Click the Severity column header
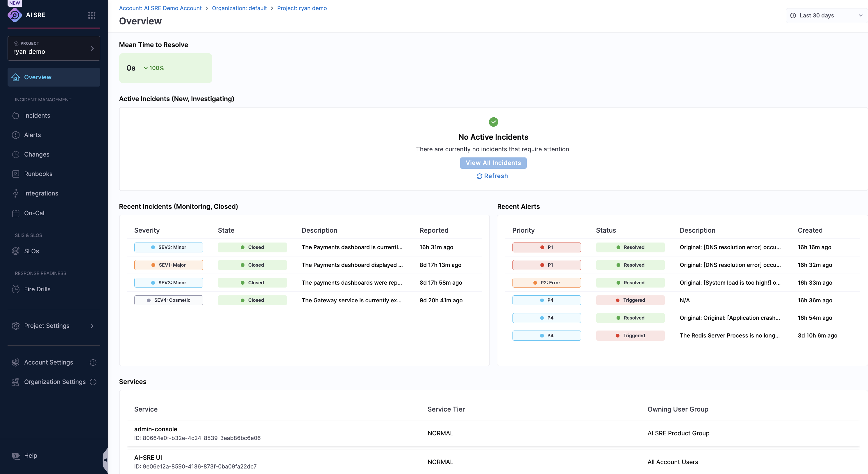This screenshot has height=474, width=868. (147, 230)
